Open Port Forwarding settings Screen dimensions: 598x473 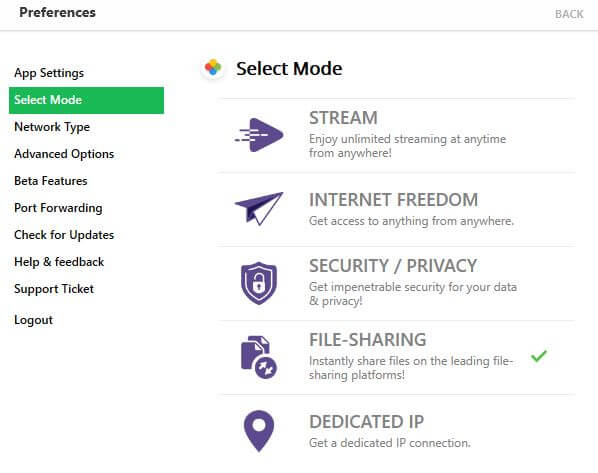(x=58, y=208)
